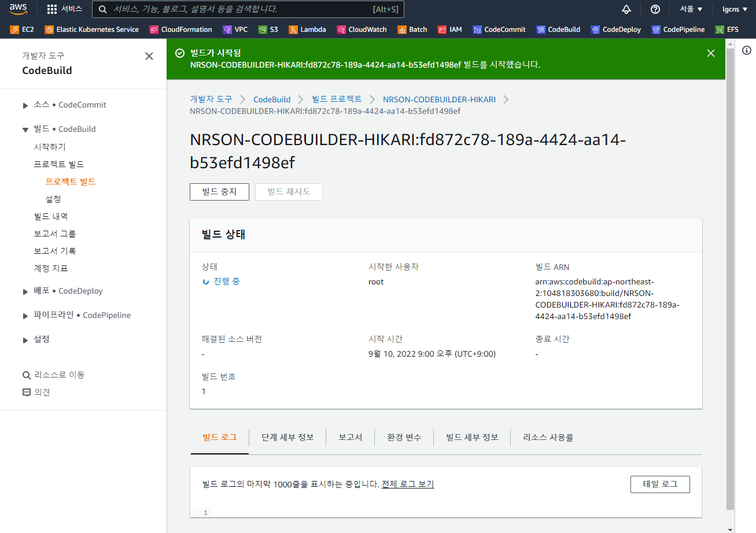Viewport: 756px width, 533px height.
Task: Open 프로젝트 빌드 parent item in navigation
Action: 59,164
